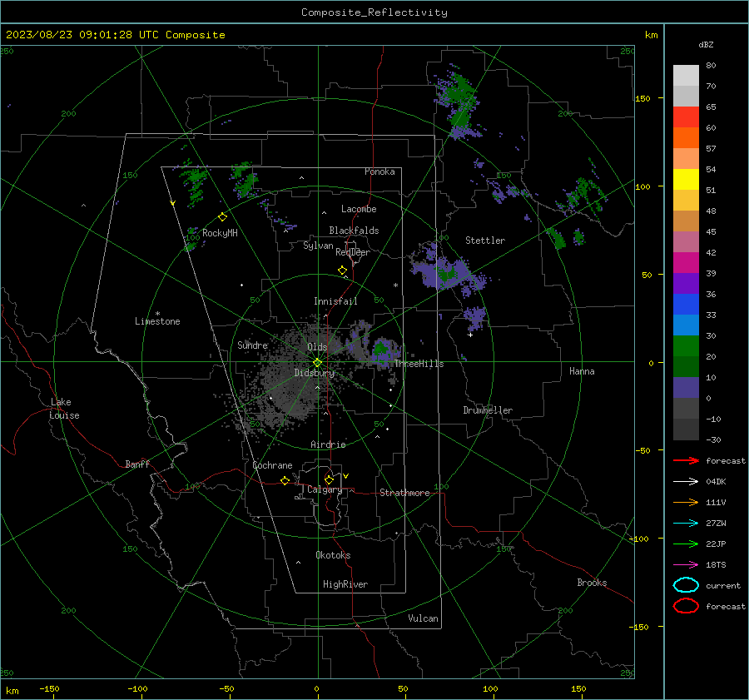Click the Airdrie label
Viewport: 749px width, 700px height.
click(x=328, y=444)
